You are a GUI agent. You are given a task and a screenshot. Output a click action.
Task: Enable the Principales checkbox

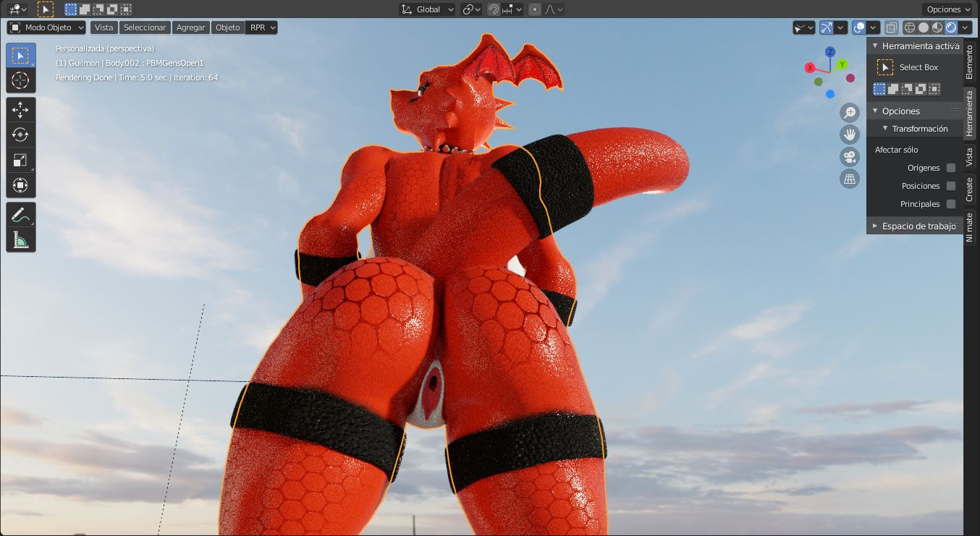[951, 204]
